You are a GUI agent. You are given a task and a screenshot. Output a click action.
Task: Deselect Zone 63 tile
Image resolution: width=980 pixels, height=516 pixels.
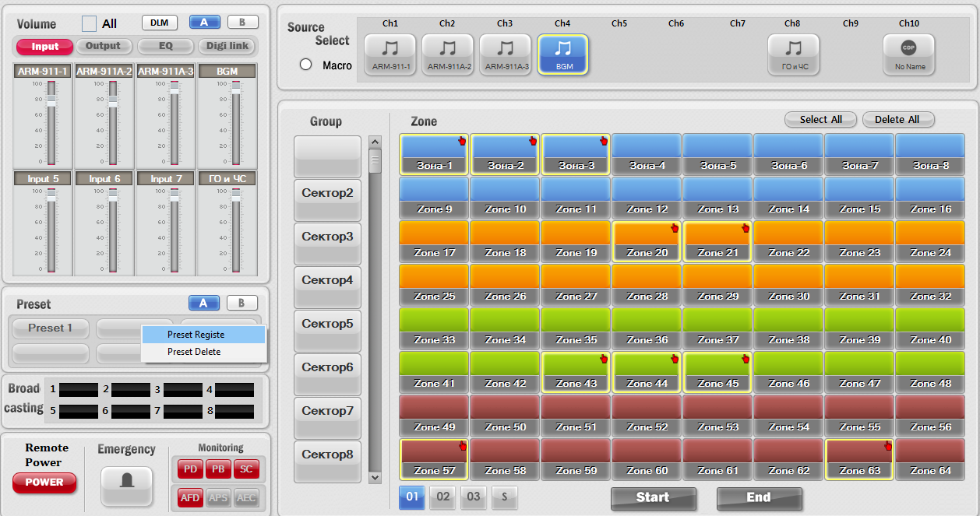coord(859,459)
